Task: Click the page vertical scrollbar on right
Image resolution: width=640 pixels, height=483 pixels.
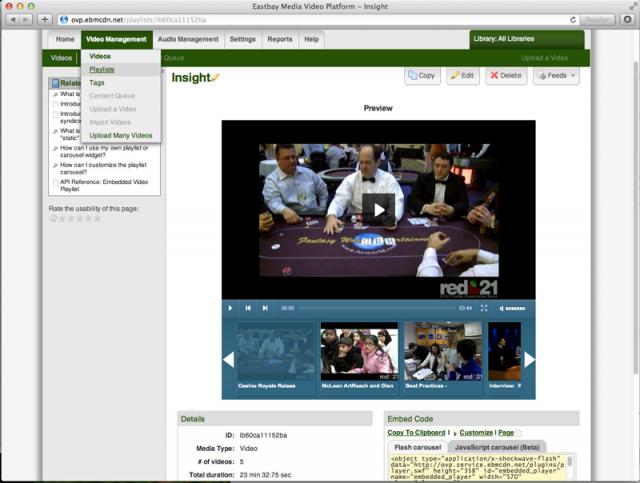Action: pyautogui.click(x=636, y=216)
